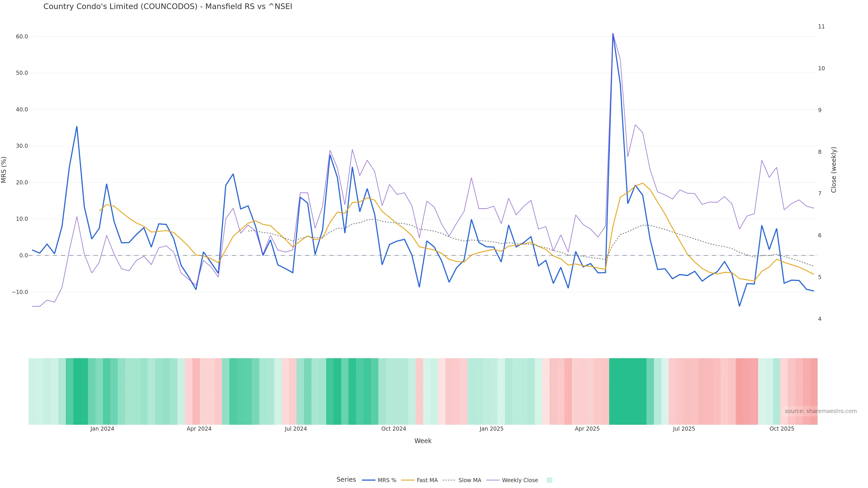This screenshot has height=488, width=868.
Task: Click the Apr 2025 x-axis label
Action: tap(587, 429)
